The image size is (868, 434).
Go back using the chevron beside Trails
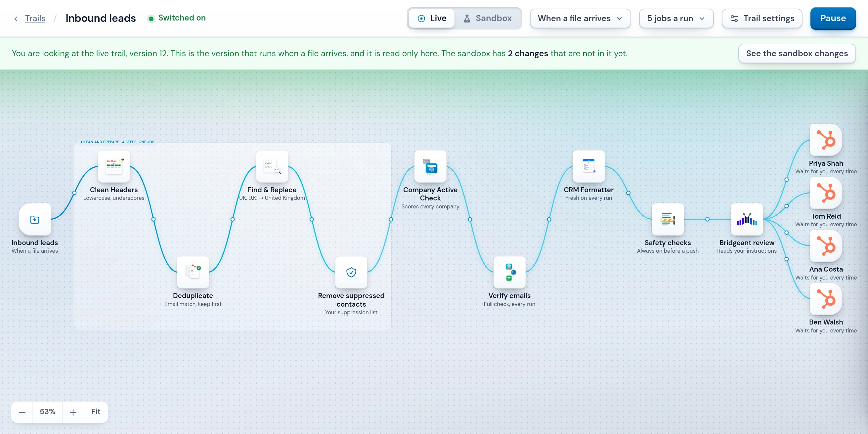click(16, 19)
